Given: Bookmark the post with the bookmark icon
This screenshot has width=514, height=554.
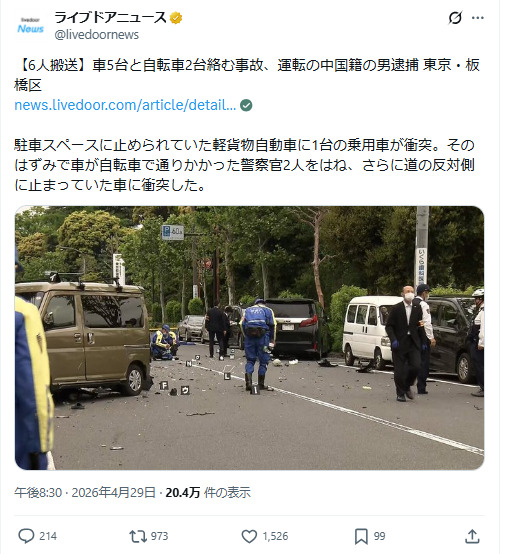Looking at the screenshot, I should pos(361,536).
